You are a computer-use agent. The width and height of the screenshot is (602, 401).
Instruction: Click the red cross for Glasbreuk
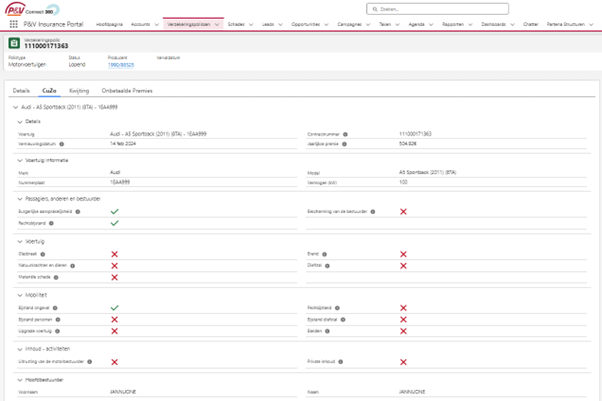point(114,254)
